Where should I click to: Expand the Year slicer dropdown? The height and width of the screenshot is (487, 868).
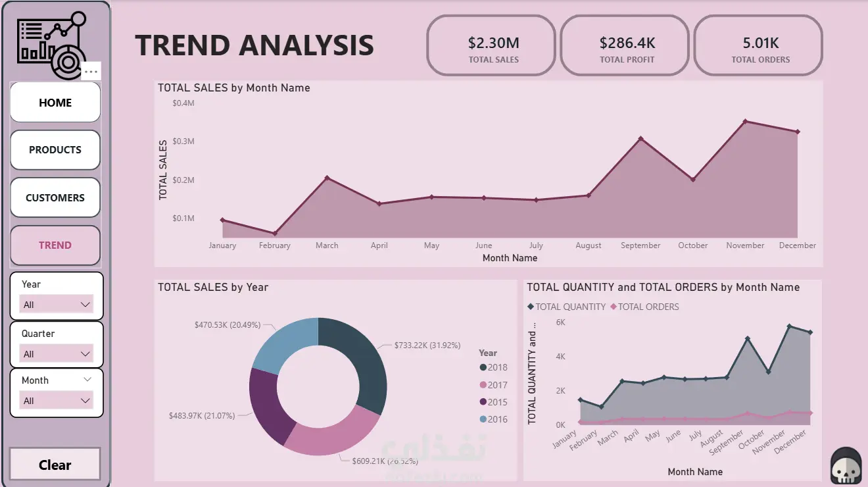[x=57, y=304]
